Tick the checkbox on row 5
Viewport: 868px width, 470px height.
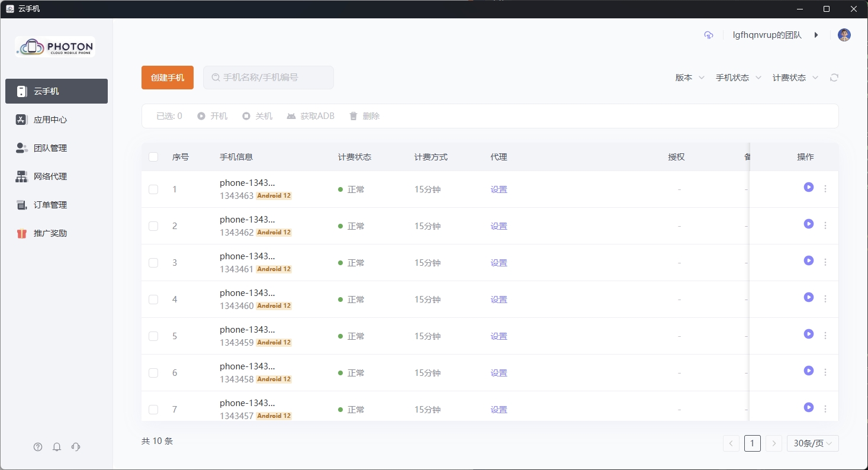coord(153,336)
